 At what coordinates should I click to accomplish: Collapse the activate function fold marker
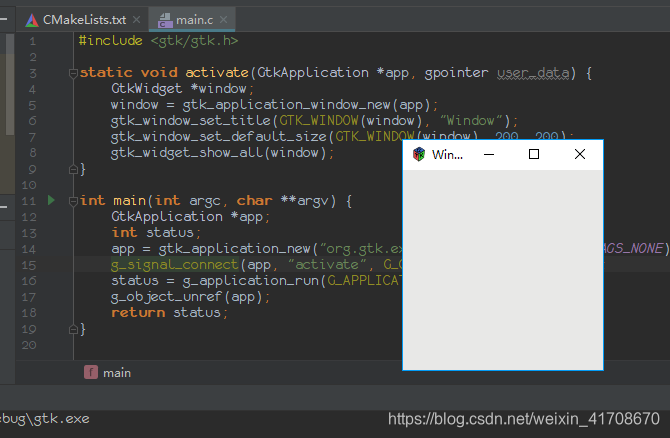point(73,73)
